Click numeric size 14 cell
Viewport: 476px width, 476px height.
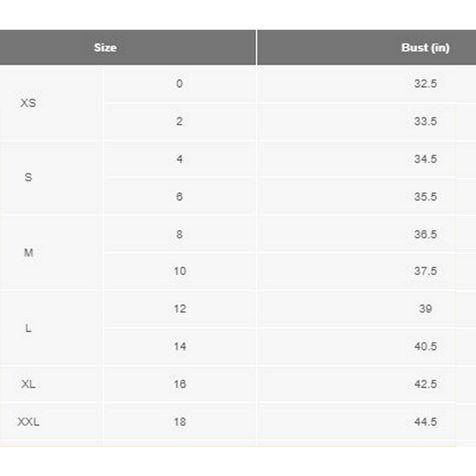[x=180, y=346]
